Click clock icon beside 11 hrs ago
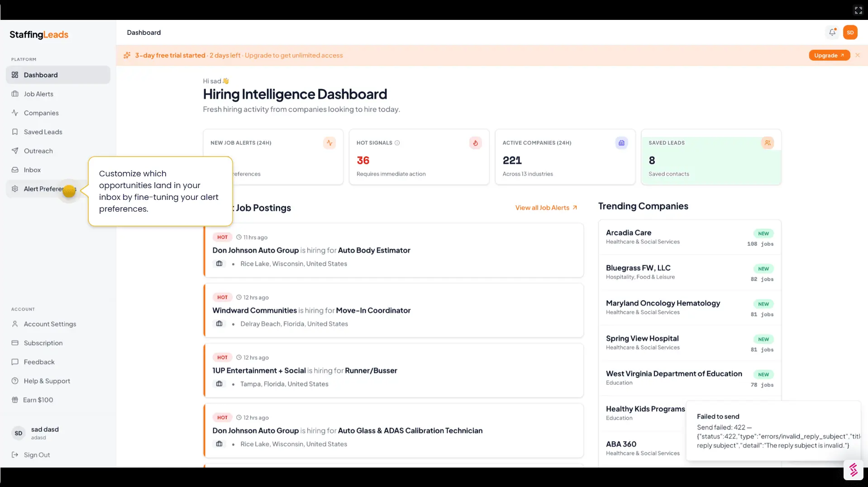Screen dimensions: 868x487 (238, 237)
